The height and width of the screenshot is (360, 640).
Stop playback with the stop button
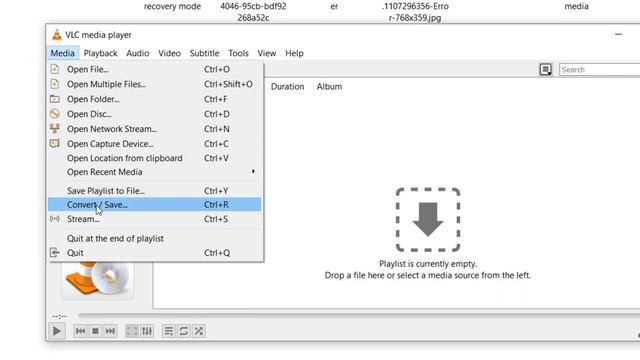click(x=95, y=331)
